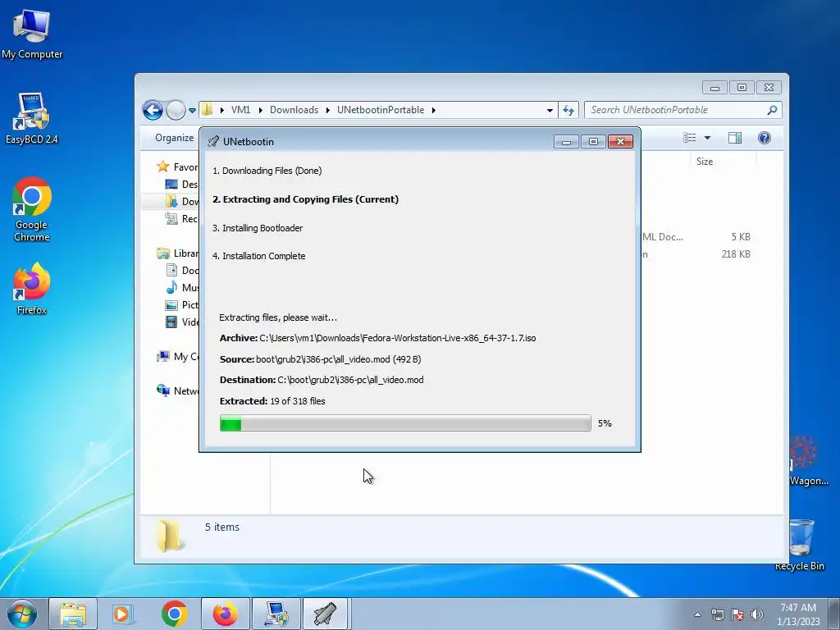Switch to EasyBCD taskbar button

[x=276, y=614]
